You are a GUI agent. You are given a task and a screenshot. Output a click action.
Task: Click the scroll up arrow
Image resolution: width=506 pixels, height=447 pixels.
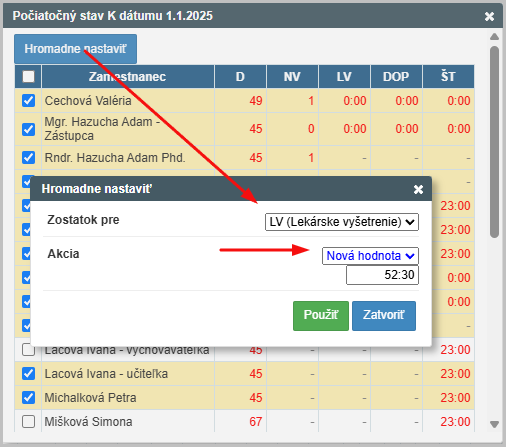(494, 37)
